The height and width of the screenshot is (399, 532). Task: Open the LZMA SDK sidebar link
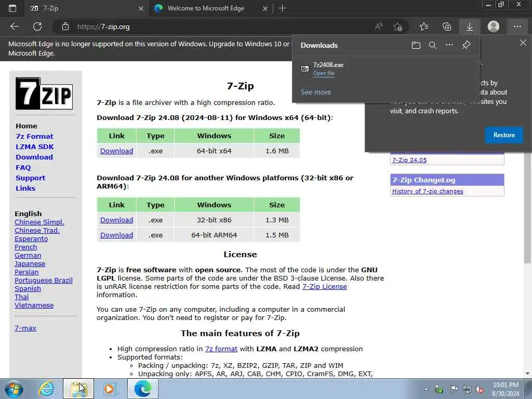tap(35, 147)
